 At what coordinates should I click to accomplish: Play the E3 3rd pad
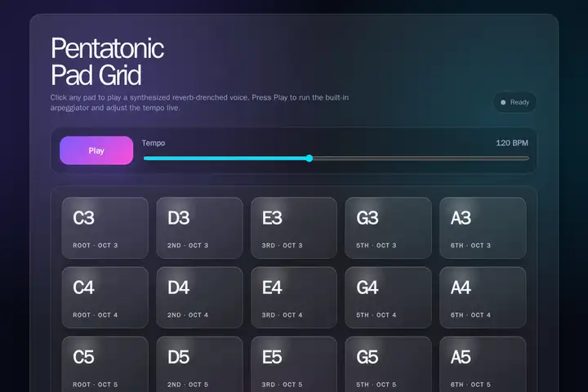click(294, 228)
